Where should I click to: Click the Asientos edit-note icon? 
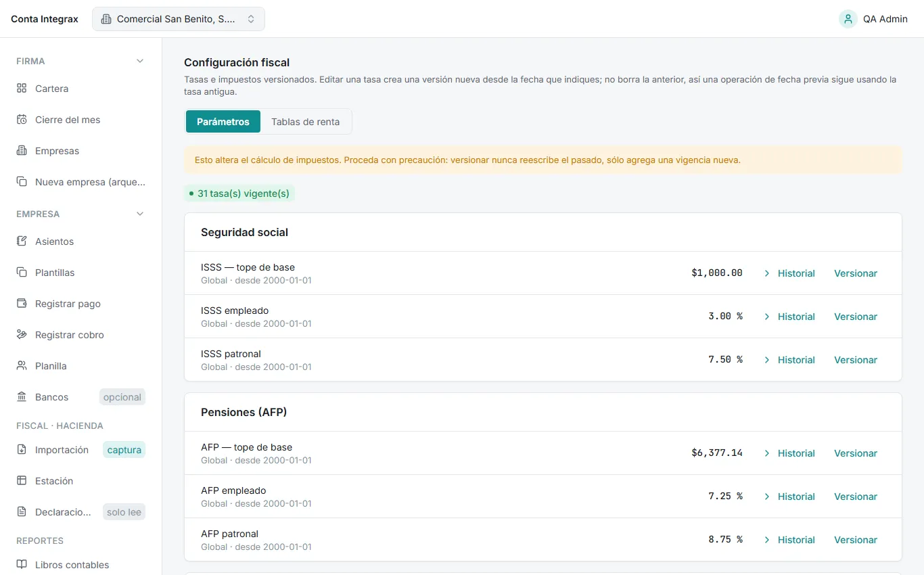(x=22, y=241)
